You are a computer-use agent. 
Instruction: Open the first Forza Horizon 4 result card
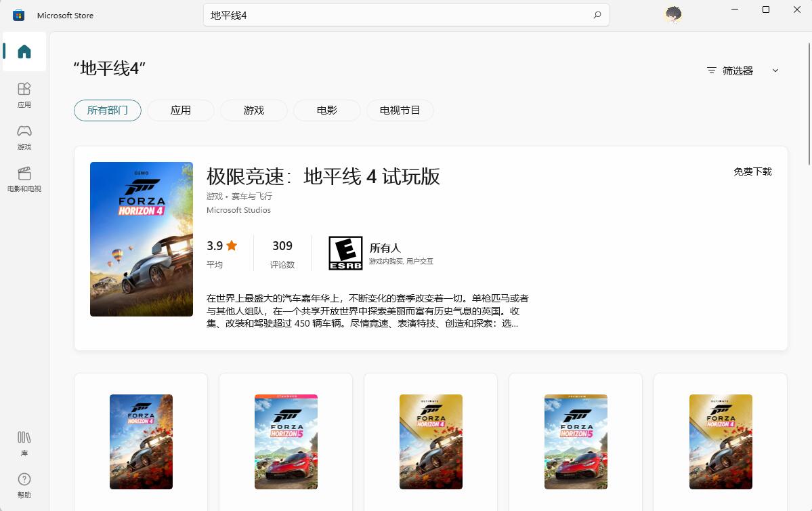(x=141, y=442)
